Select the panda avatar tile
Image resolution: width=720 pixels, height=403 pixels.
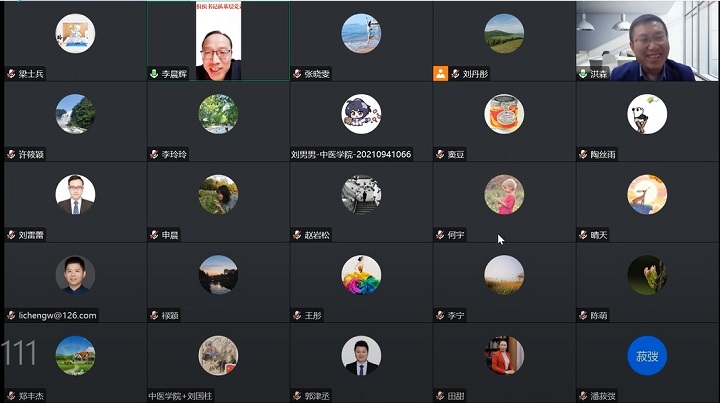(647, 114)
